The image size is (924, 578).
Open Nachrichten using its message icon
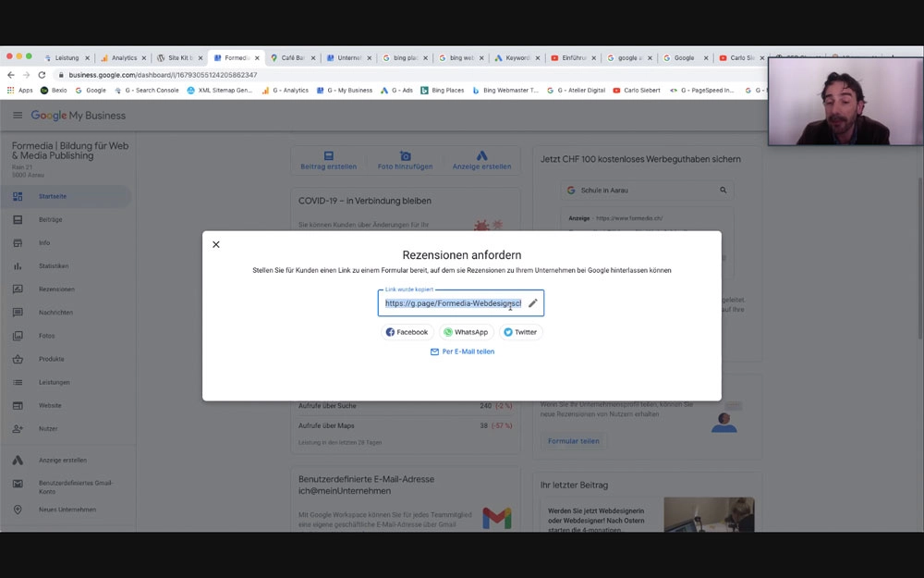pyautogui.click(x=18, y=312)
